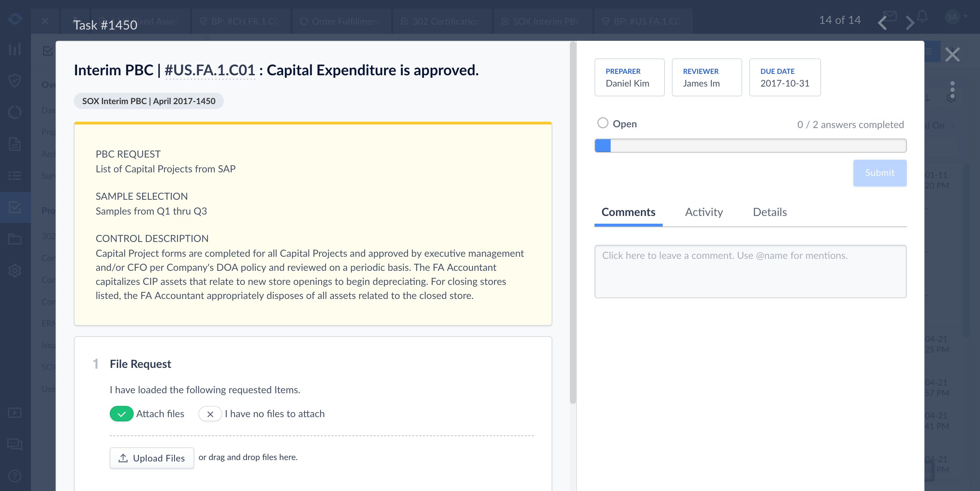The width and height of the screenshot is (980, 491).
Task: Open the three-dot more options menu
Action: 952,90
